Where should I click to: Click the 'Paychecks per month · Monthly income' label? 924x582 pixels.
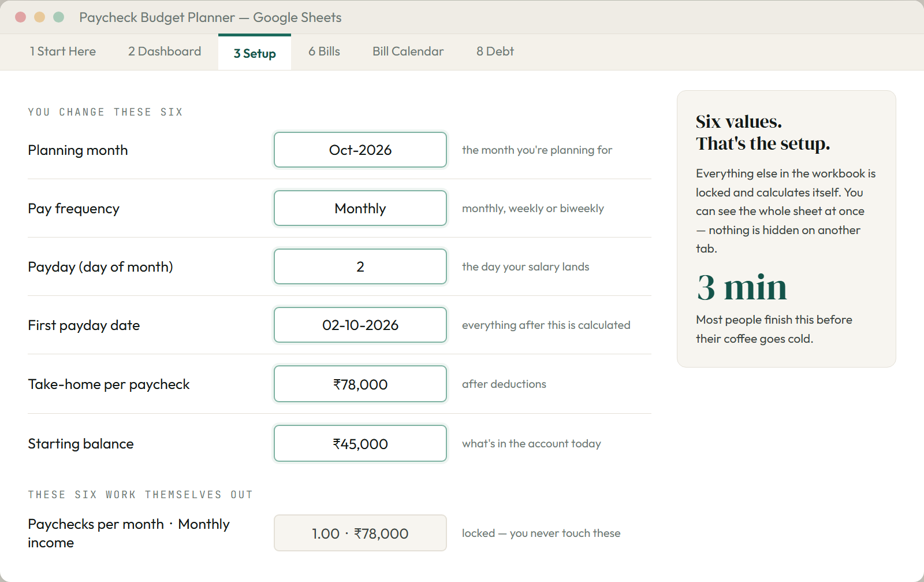[x=129, y=533]
